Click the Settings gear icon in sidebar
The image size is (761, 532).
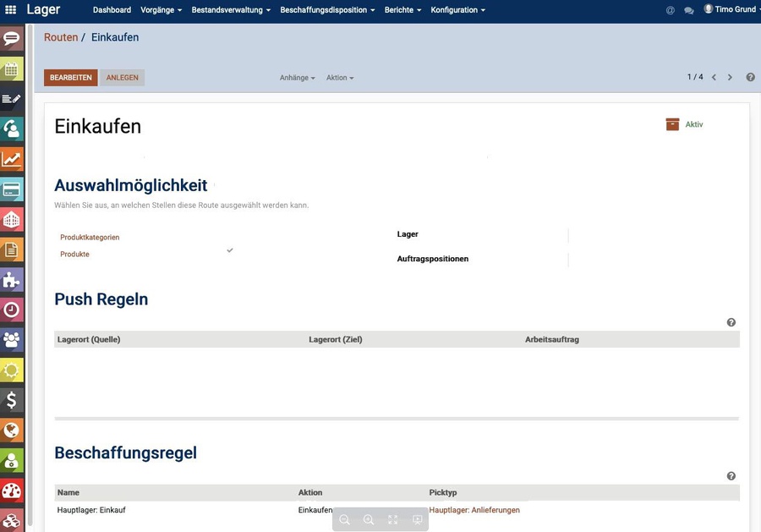(11, 370)
